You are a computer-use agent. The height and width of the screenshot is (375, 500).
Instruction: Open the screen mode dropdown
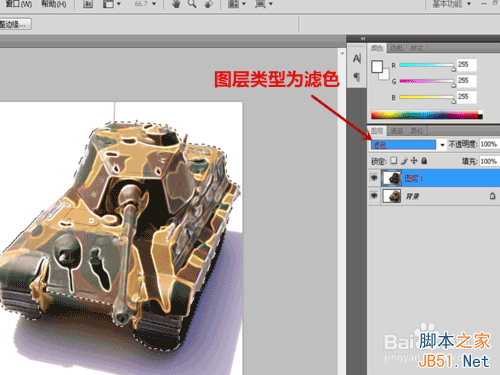264,4
